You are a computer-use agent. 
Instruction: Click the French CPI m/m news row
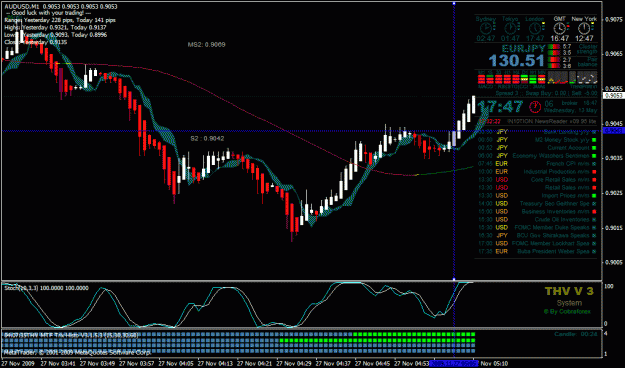537,164
